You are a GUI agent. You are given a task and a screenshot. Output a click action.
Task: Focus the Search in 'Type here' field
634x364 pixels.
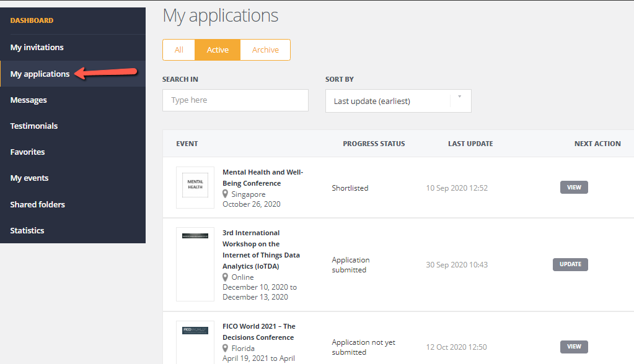click(236, 100)
